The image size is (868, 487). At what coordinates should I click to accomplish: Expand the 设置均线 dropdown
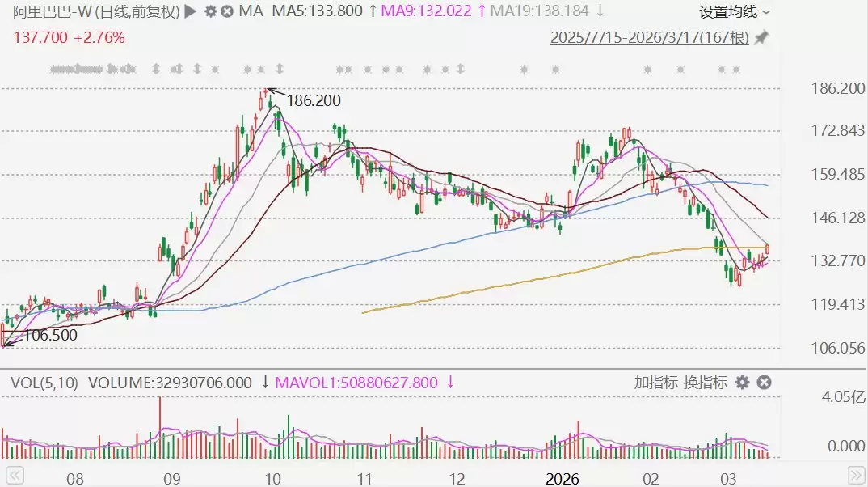tap(734, 11)
